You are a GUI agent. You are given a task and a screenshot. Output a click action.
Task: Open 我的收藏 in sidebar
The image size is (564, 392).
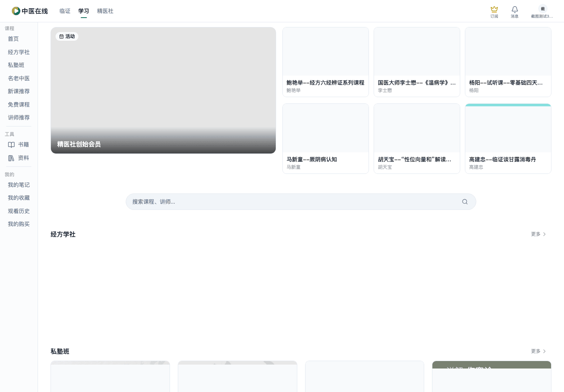tap(19, 198)
